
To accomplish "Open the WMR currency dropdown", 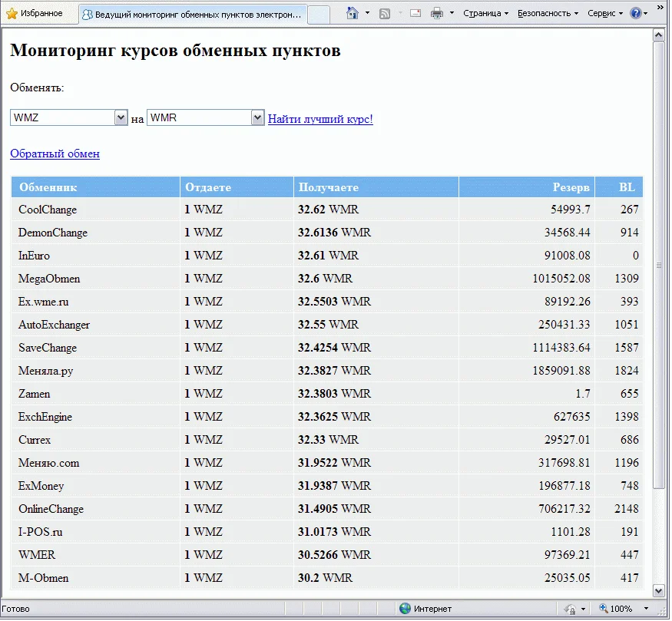I will [x=257, y=117].
